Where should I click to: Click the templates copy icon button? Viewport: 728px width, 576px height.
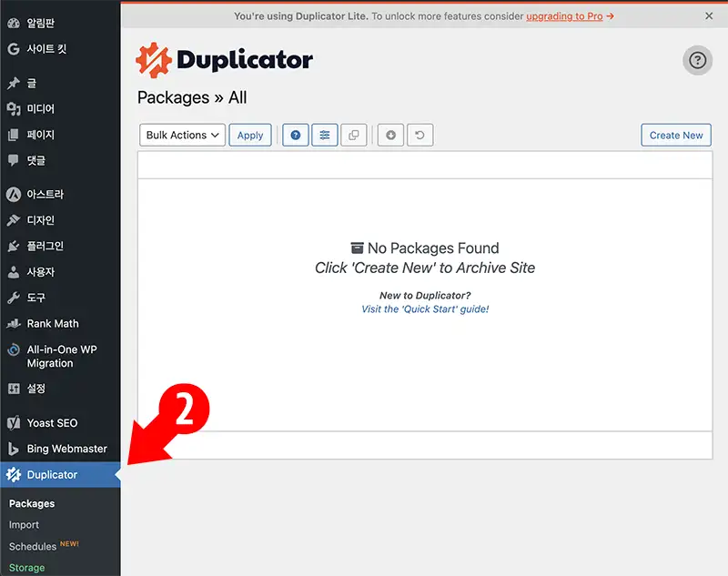(354, 135)
